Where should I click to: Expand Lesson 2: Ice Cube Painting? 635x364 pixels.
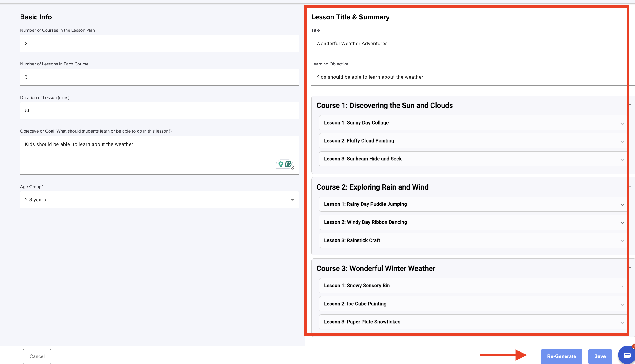tap(622, 304)
